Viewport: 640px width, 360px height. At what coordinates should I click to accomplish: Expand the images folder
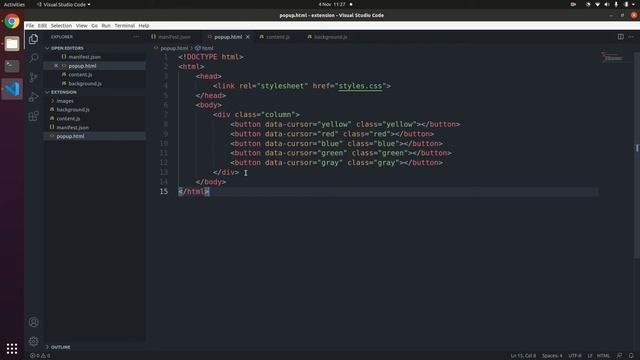tap(64, 101)
